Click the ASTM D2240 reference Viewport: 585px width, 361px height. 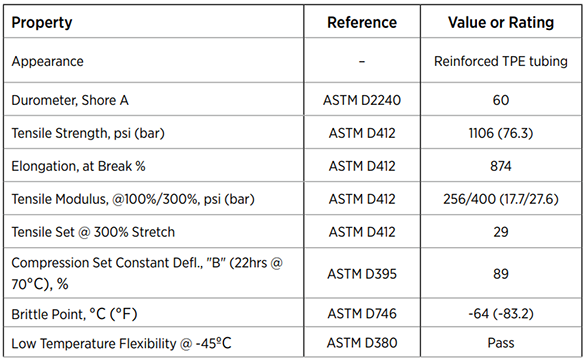[x=362, y=100]
